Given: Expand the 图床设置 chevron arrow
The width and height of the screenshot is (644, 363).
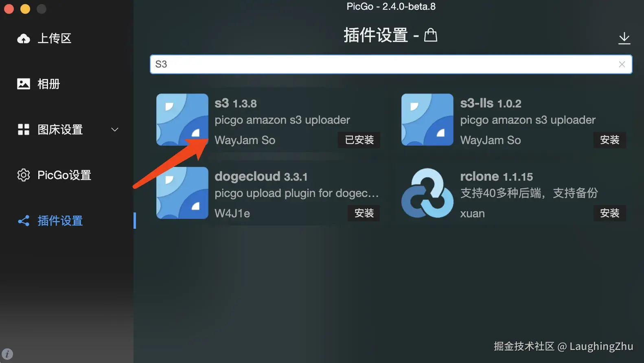Looking at the screenshot, I should click(115, 129).
